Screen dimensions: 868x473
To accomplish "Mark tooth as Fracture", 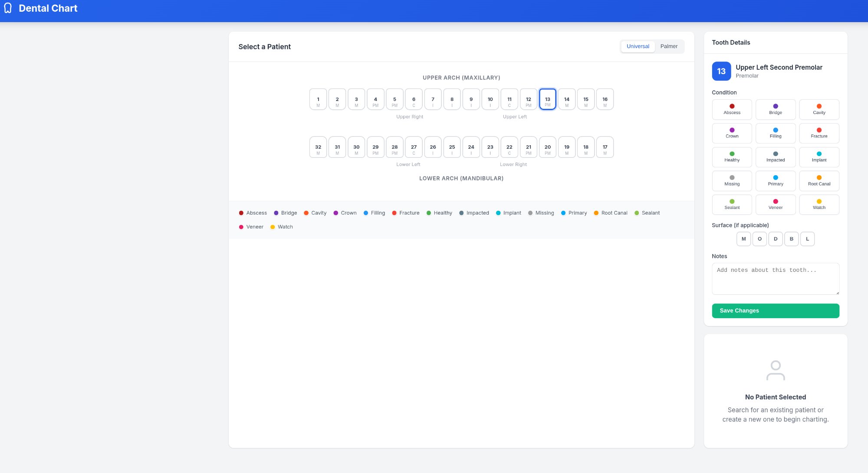I will coord(819,133).
